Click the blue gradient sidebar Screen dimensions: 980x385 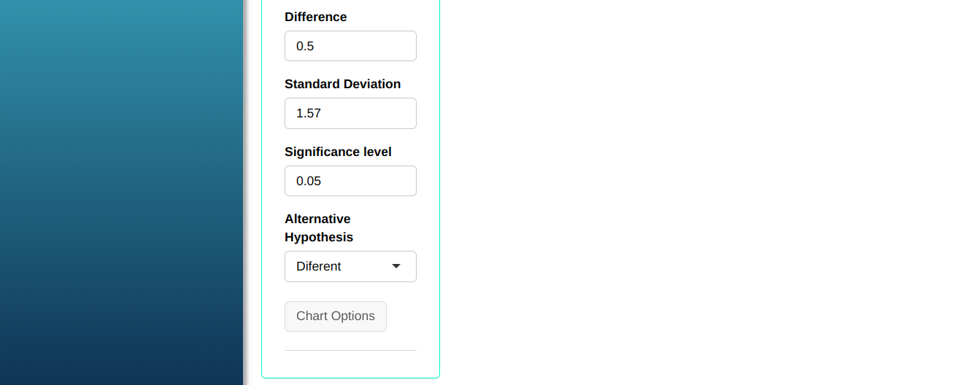pos(120,192)
